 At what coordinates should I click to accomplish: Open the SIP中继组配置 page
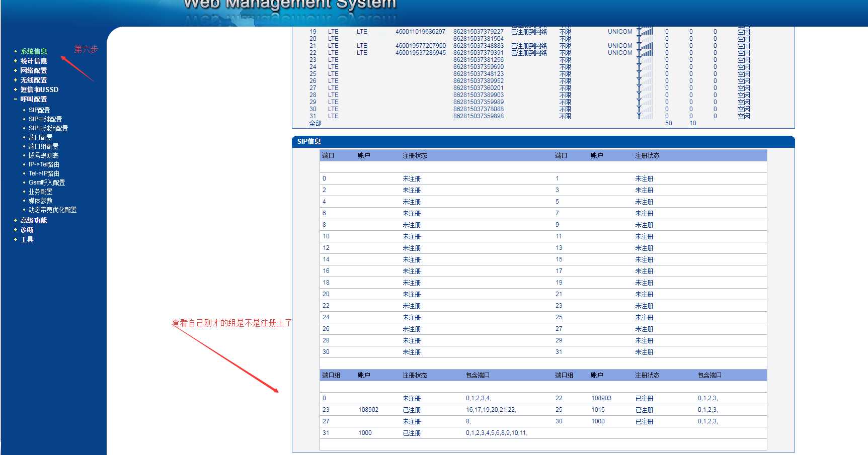(x=48, y=128)
